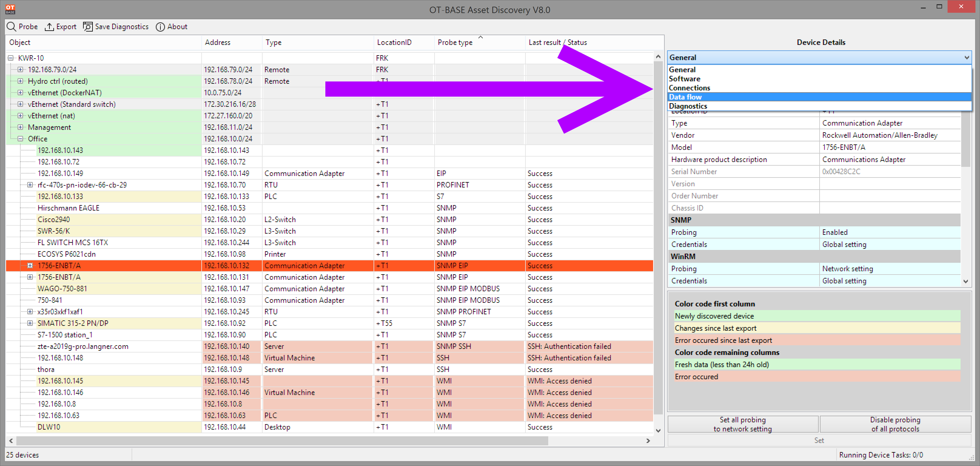Sort by the LocationID column header
980x466 pixels.
click(x=404, y=42)
